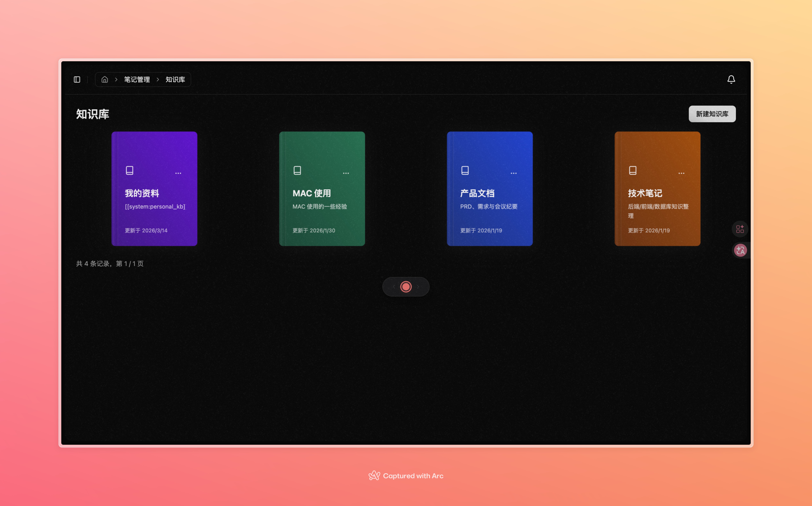This screenshot has width=812, height=506.
Task: Open more options on 我的资料 card
Action: [178, 173]
